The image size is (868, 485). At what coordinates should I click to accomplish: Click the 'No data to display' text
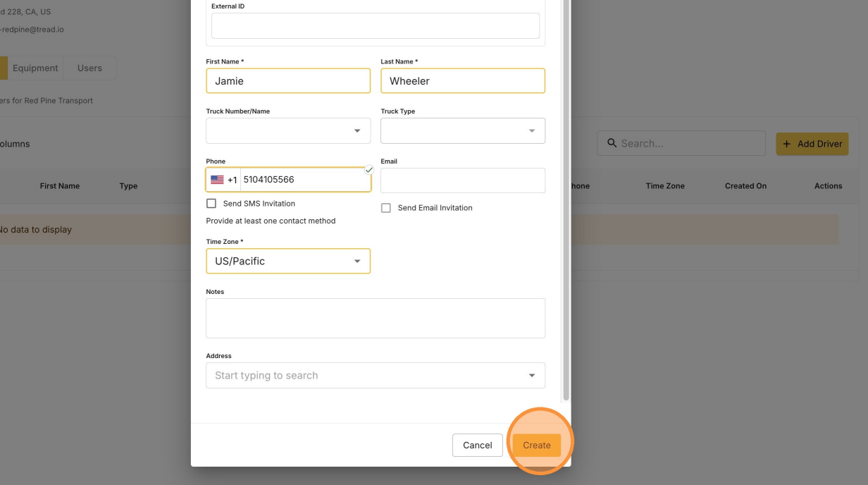[35, 230]
